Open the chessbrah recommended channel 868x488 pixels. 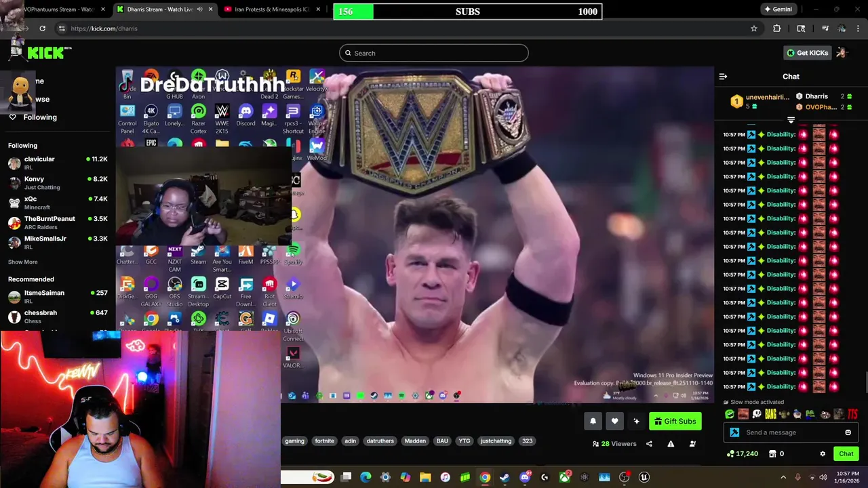click(58, 317)
